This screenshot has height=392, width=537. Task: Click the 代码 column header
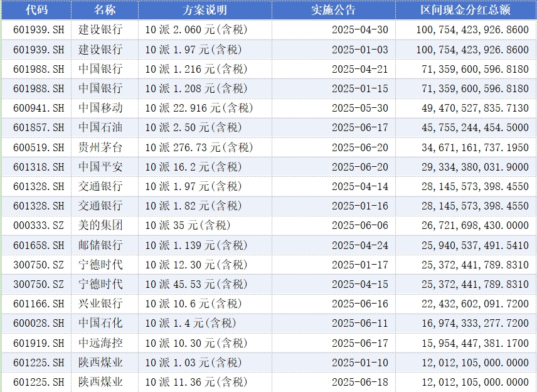[36, 9]
